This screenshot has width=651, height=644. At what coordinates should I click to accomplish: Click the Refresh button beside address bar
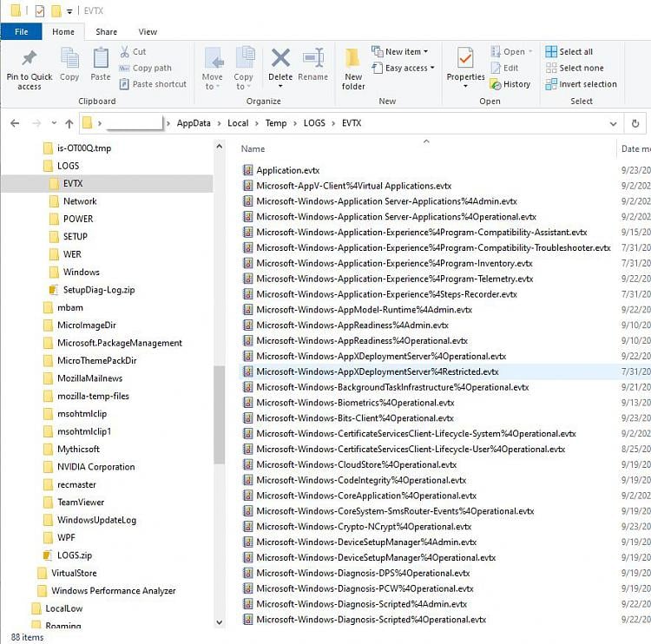[635, 123]
